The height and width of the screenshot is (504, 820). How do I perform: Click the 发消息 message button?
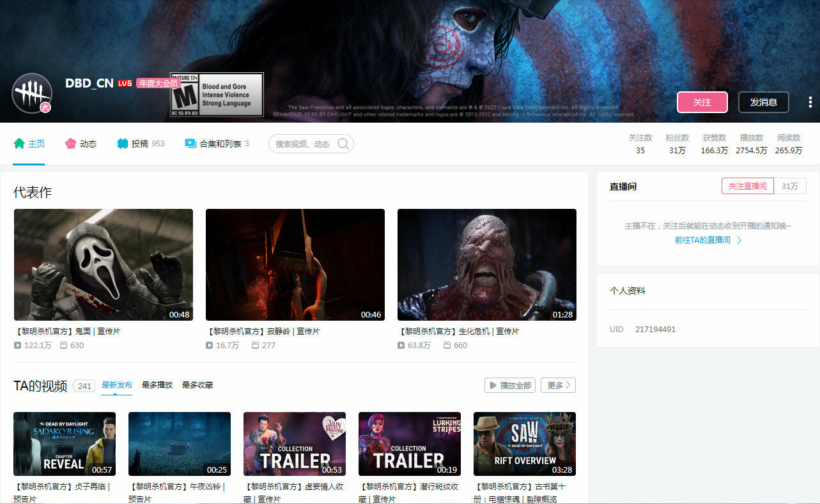[763, 102]
